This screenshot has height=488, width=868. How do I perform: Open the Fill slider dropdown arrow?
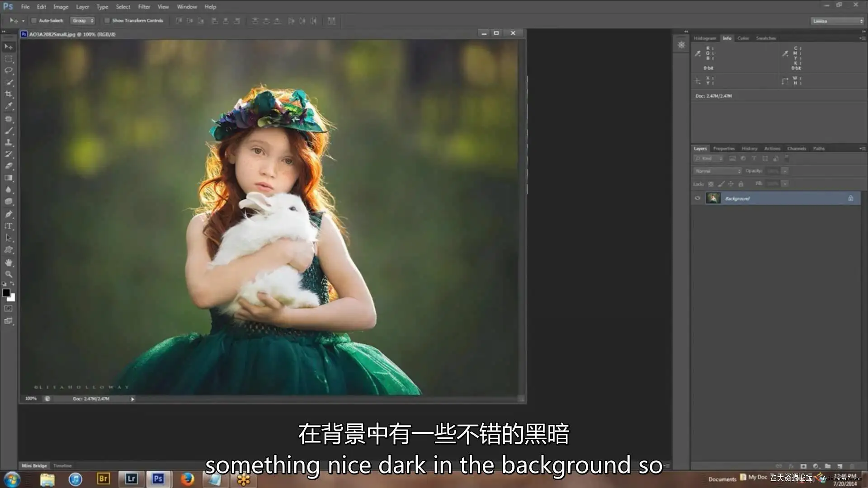[x=785, y=184]
